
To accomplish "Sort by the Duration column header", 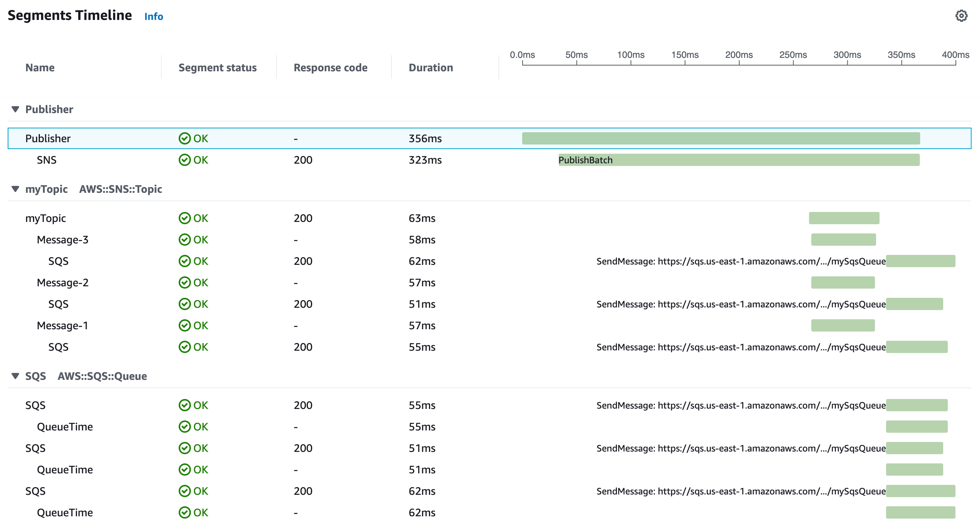I will 431,67.
